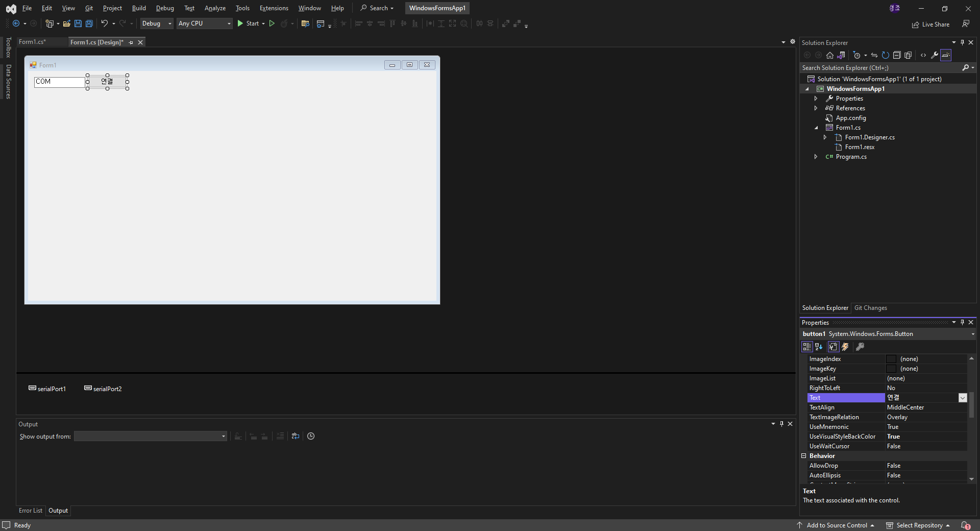Image resolution: width=980 pixels, height=531 pixels.
Task: Click the Navigate Backward toolbar icon
Action: tap(16, 23)
